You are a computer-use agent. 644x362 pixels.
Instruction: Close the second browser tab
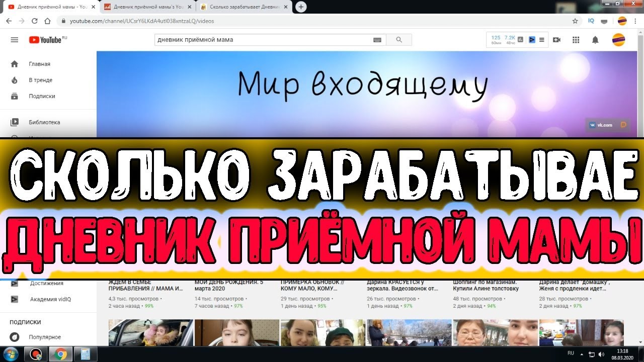tap(189, 7)
